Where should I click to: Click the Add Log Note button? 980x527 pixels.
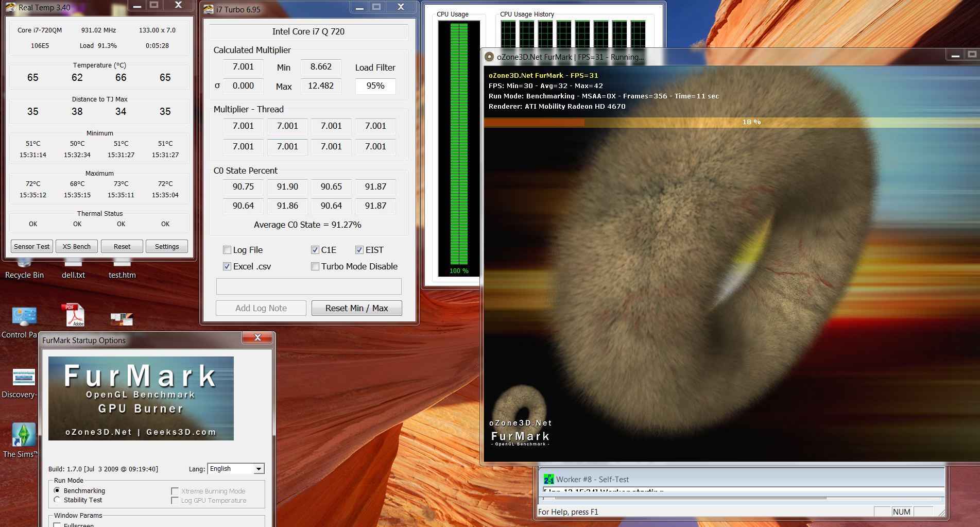tap(261, 308)
